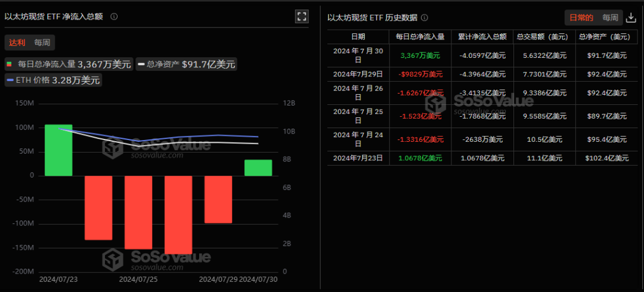644x292 pixels.
Task: Click the $89.7亿美元 net assets cell
Action: (x=607, y=116)
